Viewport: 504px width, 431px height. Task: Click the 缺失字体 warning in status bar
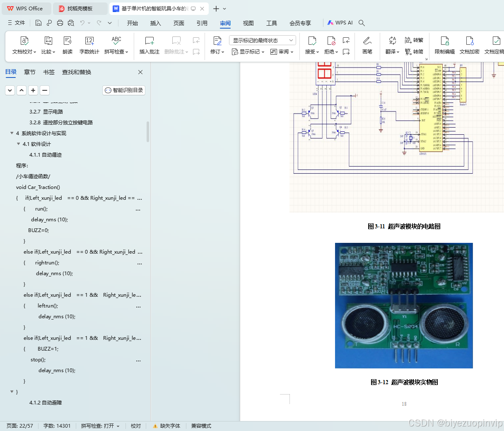point(166,426)
